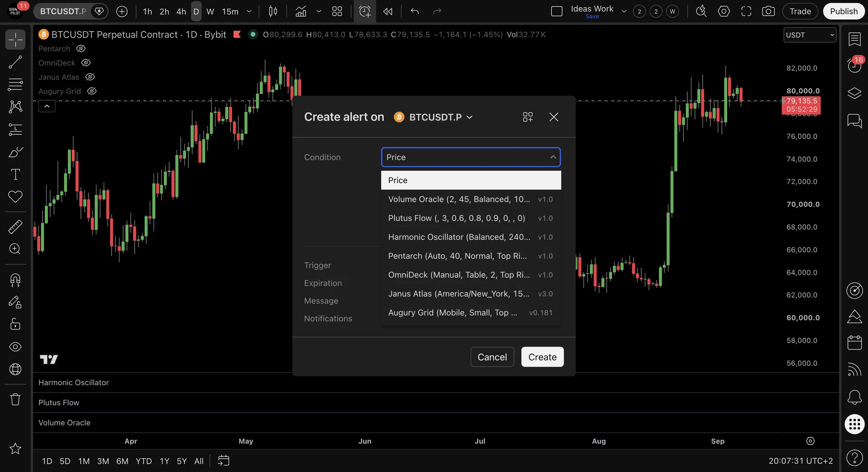Screen dimensions: 868x472
Task: Select Janus Atlas condition option
Action: pos(471,294)
